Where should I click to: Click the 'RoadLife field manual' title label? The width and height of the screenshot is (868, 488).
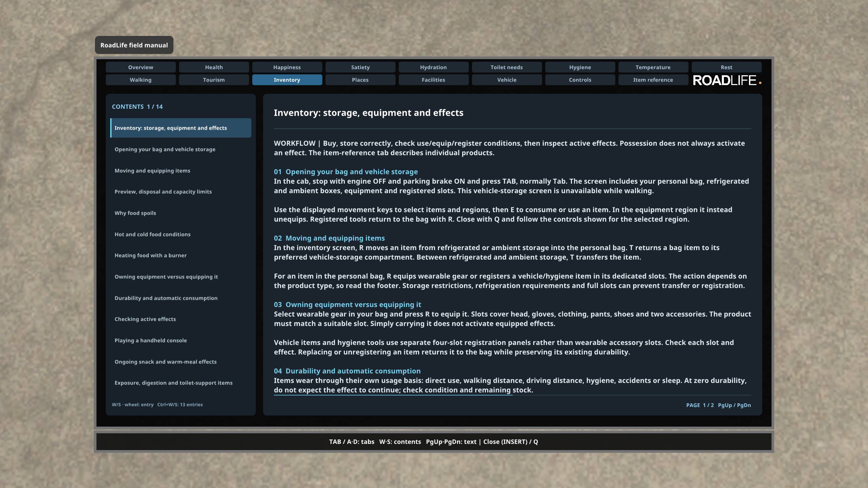[134, 45]
